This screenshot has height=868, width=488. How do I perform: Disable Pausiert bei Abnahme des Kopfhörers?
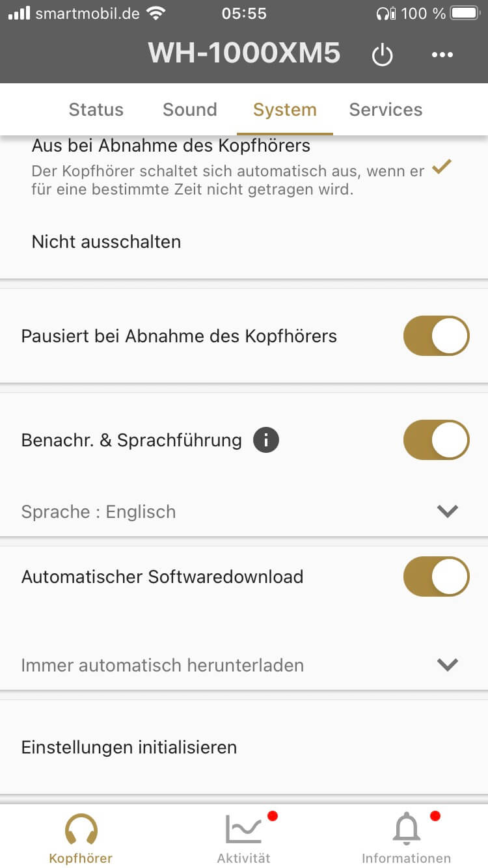coord(436,336)
